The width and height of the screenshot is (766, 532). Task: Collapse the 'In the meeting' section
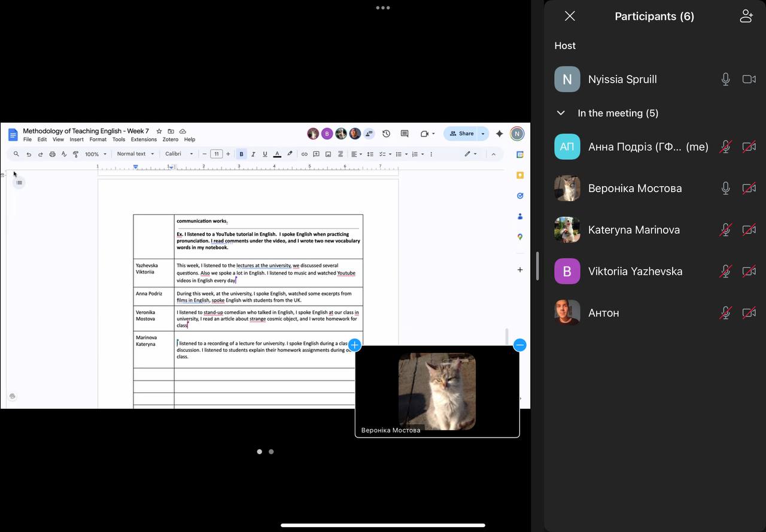pos(561,113)
